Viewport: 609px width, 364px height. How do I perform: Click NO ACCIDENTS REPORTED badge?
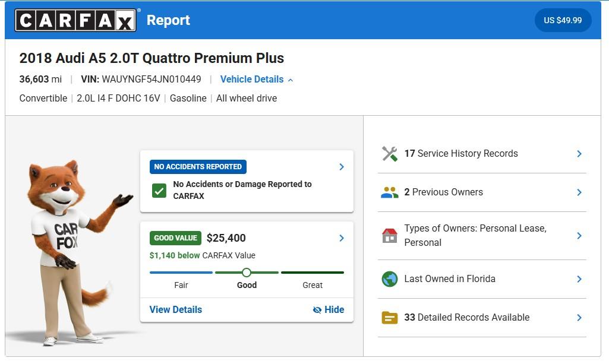[x=198, y=167]
